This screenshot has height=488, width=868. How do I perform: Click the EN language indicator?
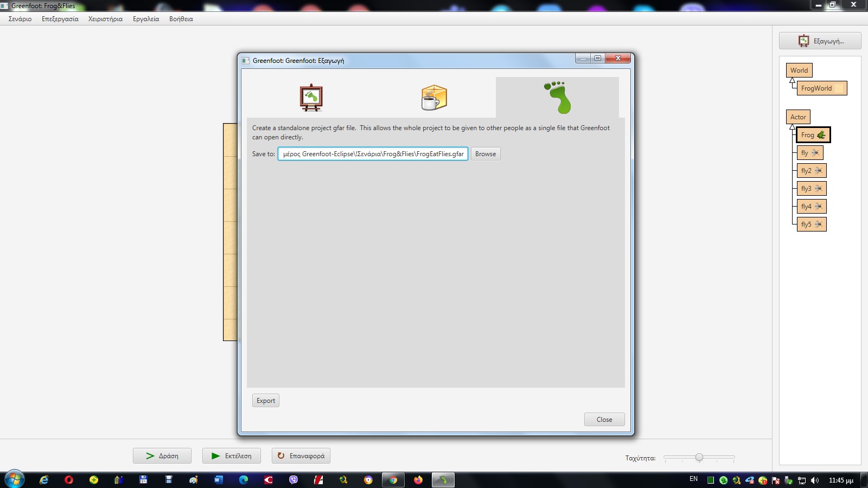pyautogui.click(x=694, y=479)
